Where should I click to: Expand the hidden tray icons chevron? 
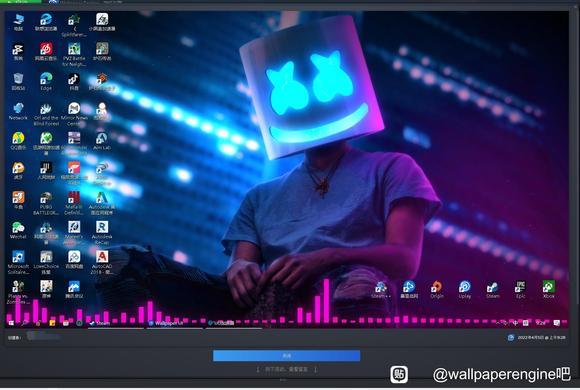pyautogui.click(x=498, y=323)
